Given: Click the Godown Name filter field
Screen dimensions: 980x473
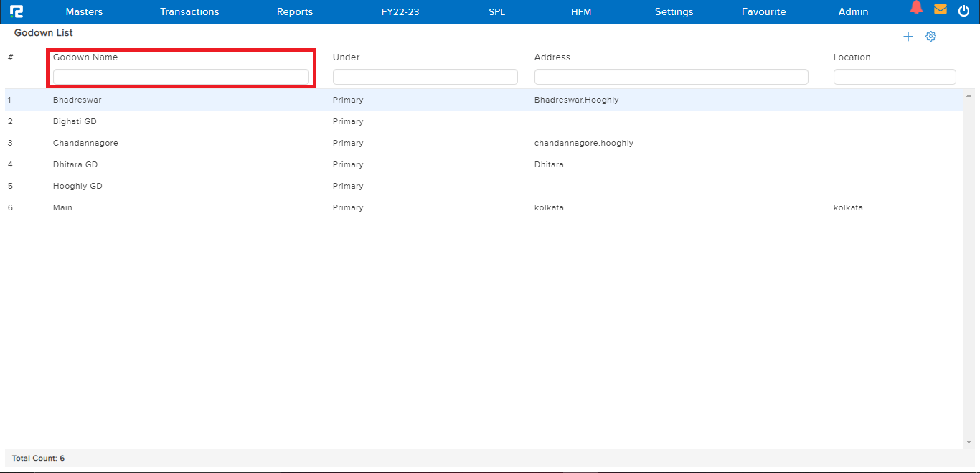Looking at the screenshot, I should 181,77.
